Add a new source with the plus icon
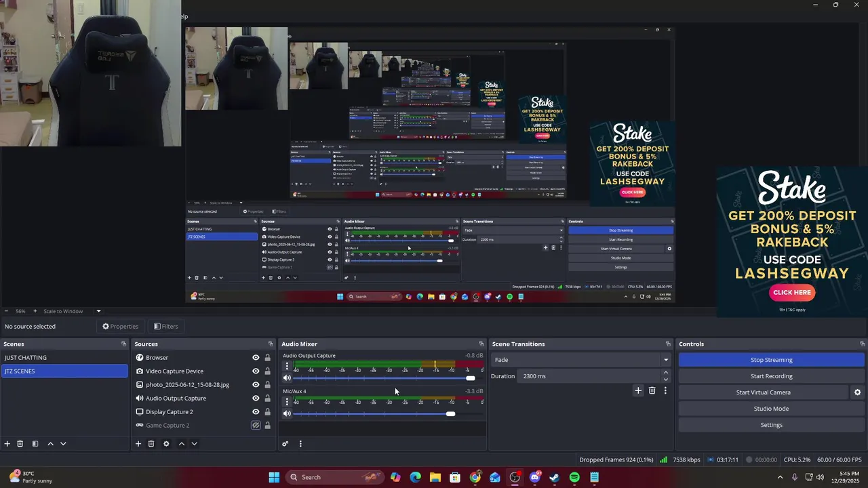This screenshot has width=868, height=488. [x=138, y=444]
